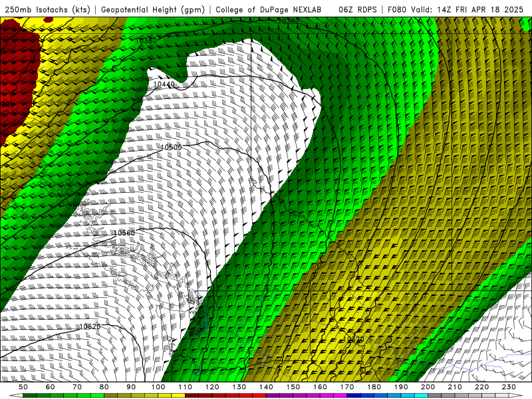Click the 110 knot colorbar label

[x=185, y=387]
